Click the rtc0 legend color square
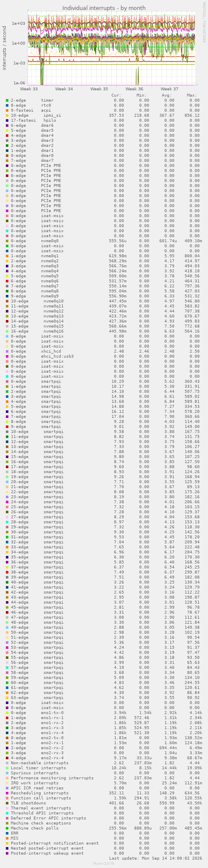208x868 pixels. point(7,105)
